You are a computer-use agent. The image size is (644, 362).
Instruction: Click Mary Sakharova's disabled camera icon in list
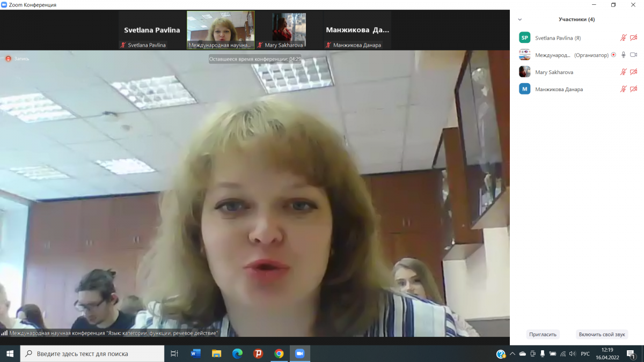pyautogui.click(x=633, y=72)
